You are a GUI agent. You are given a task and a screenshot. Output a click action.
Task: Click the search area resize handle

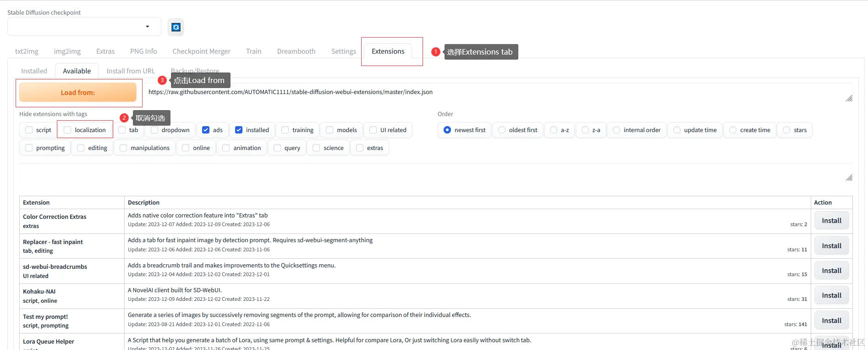(x=849, y=178)
